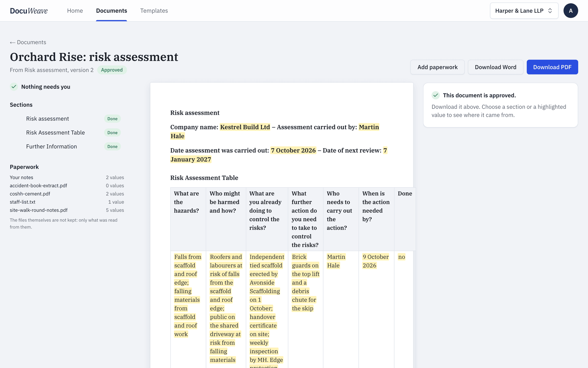
Task: Click the green approved checkmark icon
Action: (436, 95)
